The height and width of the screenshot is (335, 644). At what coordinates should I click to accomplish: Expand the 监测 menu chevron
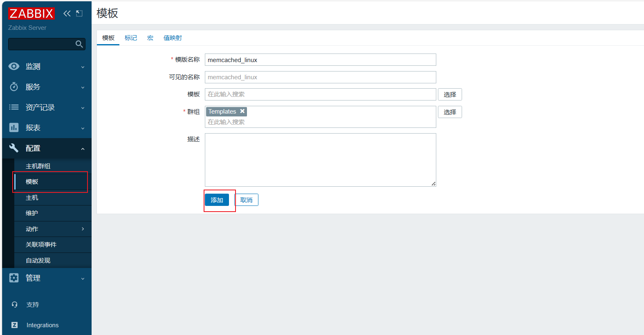(83, 67)
